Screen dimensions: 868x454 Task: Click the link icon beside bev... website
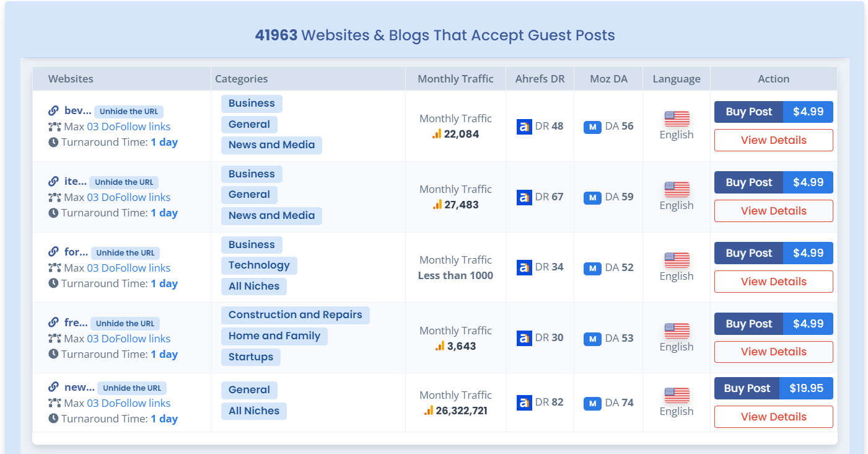pyautogui.click(x=54, y=111)
